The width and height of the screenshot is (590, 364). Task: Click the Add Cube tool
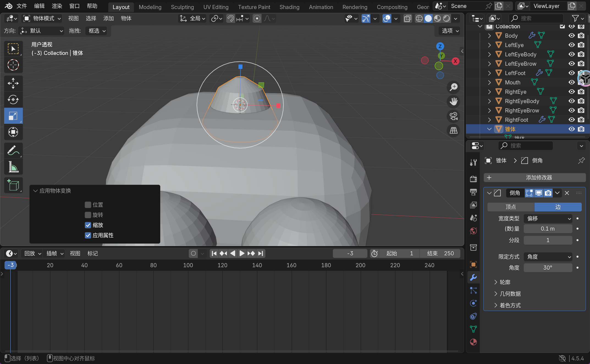click(13, 185)
